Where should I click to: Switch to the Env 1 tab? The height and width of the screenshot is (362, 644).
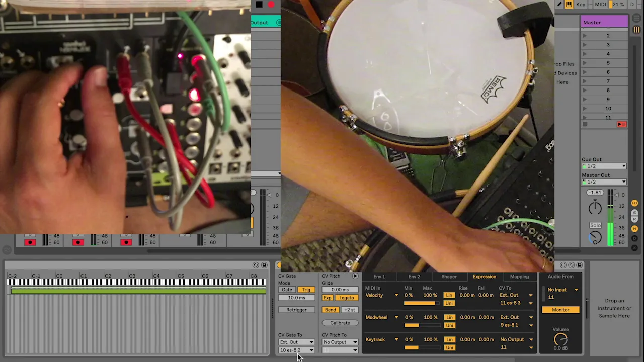(379, 276)
